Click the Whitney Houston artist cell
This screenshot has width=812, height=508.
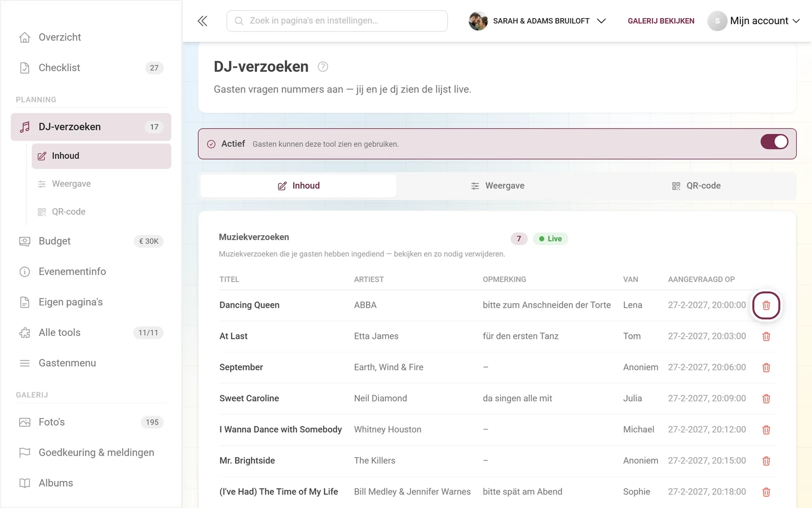pyautogui.click(x=387, y=430)
